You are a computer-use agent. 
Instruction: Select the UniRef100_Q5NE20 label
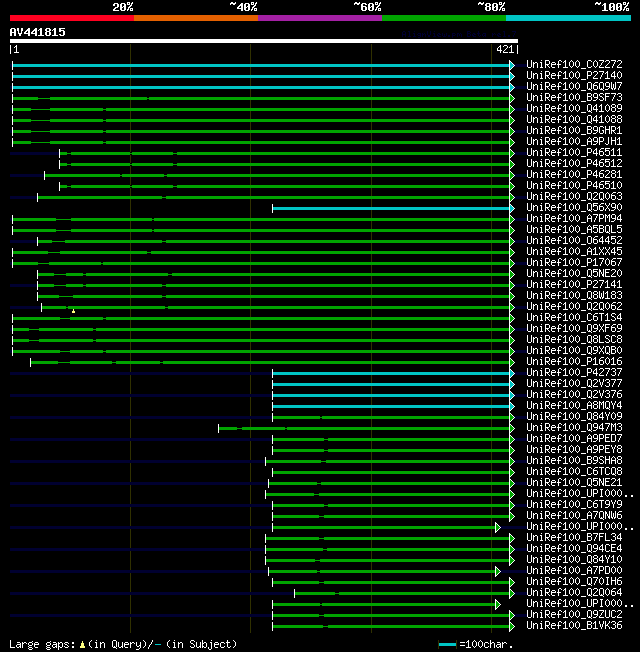pos(574,273)
